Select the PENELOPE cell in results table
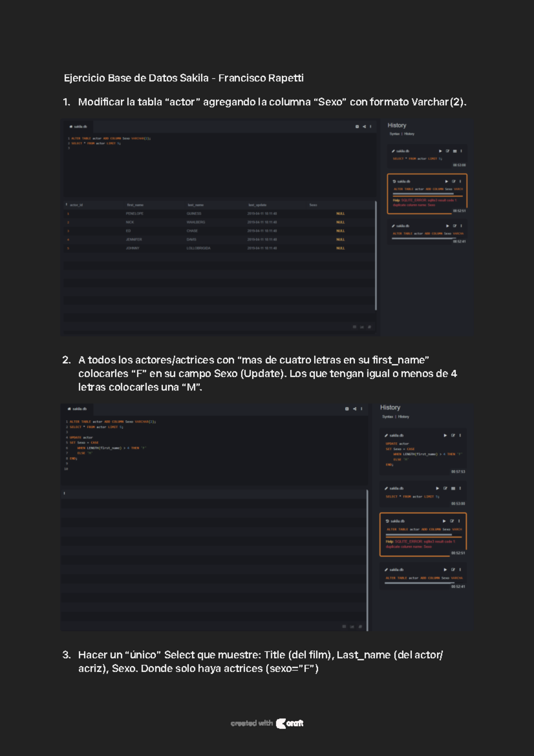This screenshot has height=756, width=534. tap(134, 214)
